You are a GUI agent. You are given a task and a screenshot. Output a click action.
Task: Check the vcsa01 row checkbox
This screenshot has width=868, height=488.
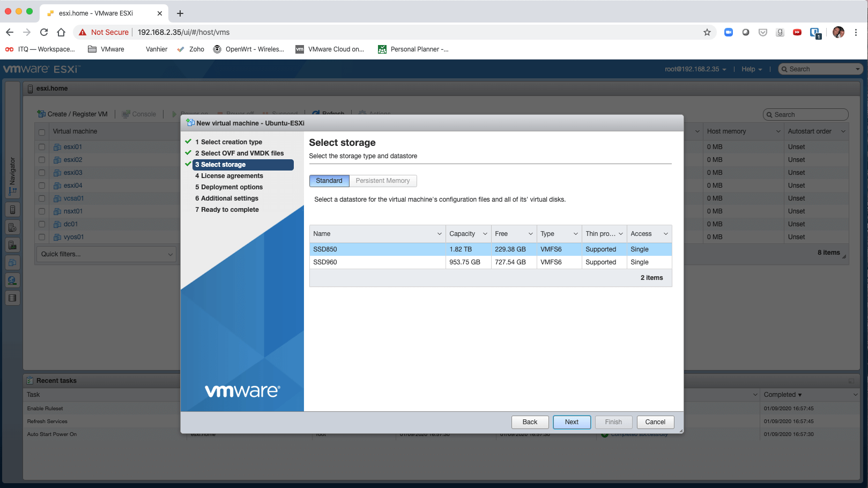coord(42,198)
